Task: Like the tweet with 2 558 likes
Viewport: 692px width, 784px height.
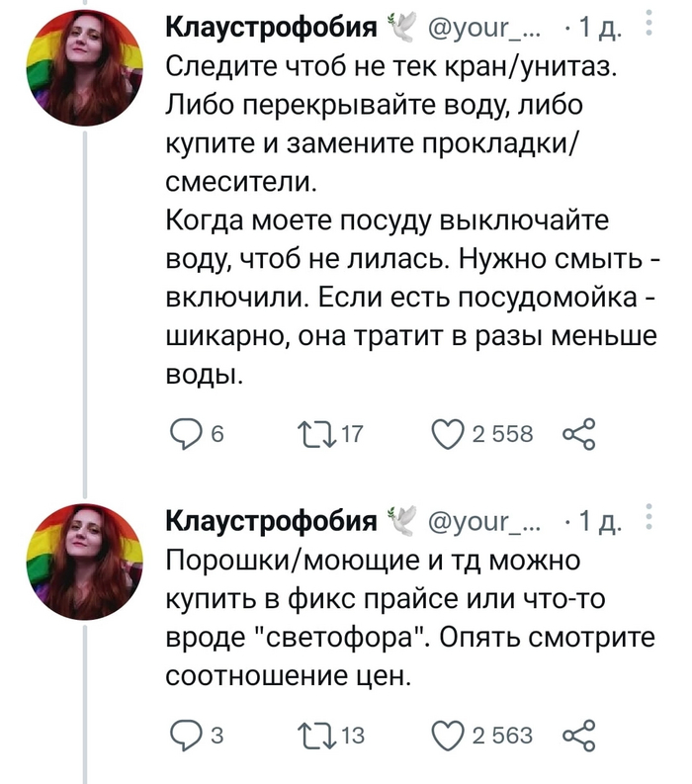Action: click(x=451, y=434)
